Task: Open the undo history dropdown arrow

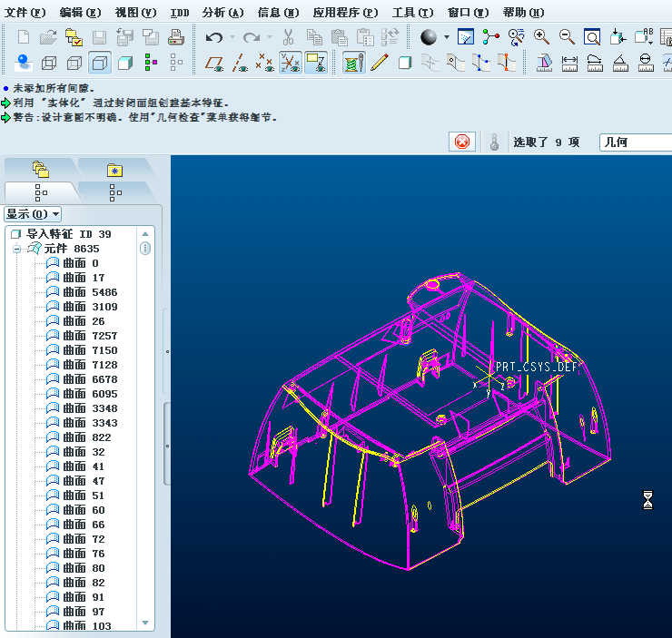Action: point(232,37)
